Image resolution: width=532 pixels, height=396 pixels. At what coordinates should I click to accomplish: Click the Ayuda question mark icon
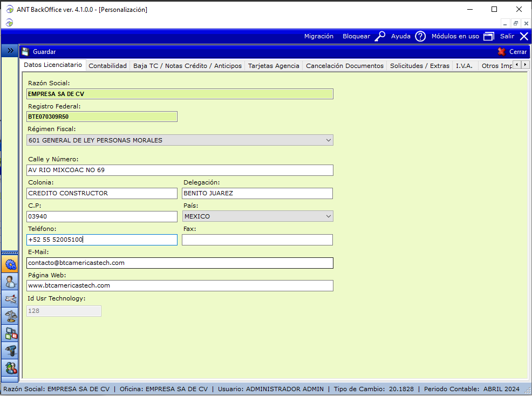(420, 36)
